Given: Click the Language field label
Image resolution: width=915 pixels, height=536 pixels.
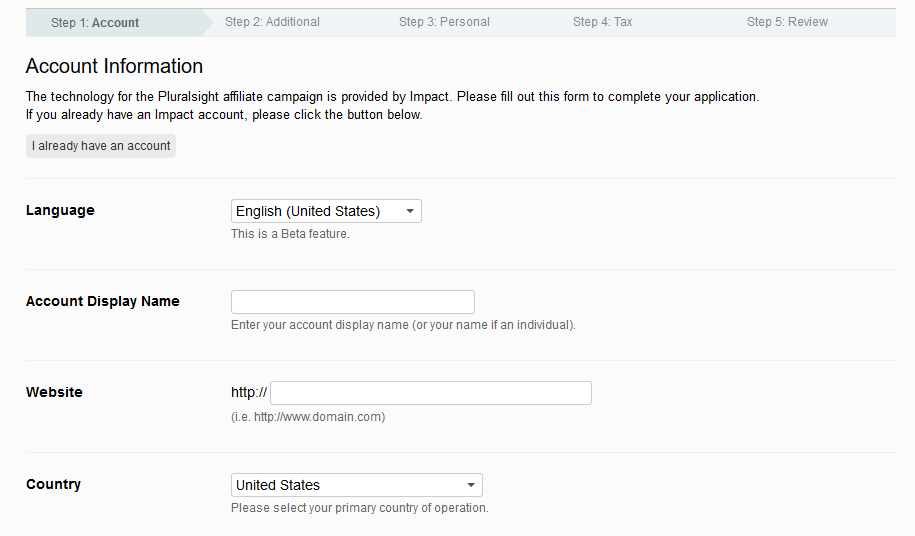Looking at the screenshot, I should [x=60, y=210].
